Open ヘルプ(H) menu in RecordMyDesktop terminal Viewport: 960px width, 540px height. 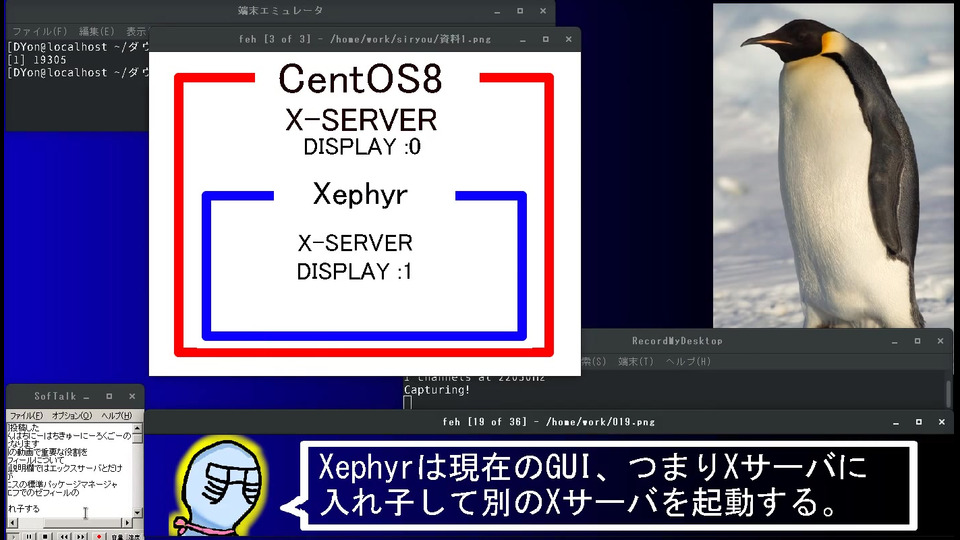click(x=688, y=362)
